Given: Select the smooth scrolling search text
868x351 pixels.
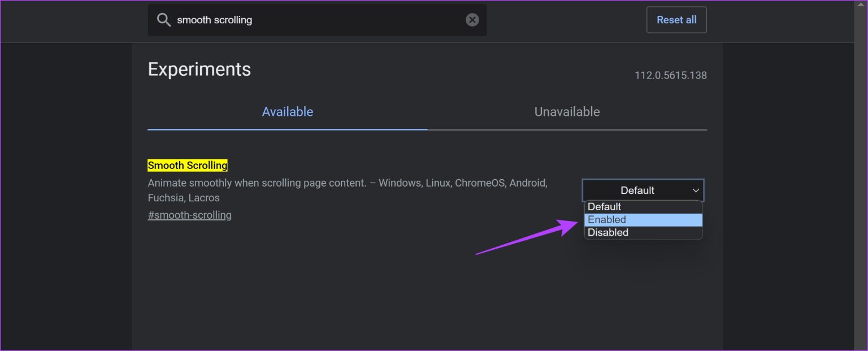Looking at the screenshot, I should [214, 20].
